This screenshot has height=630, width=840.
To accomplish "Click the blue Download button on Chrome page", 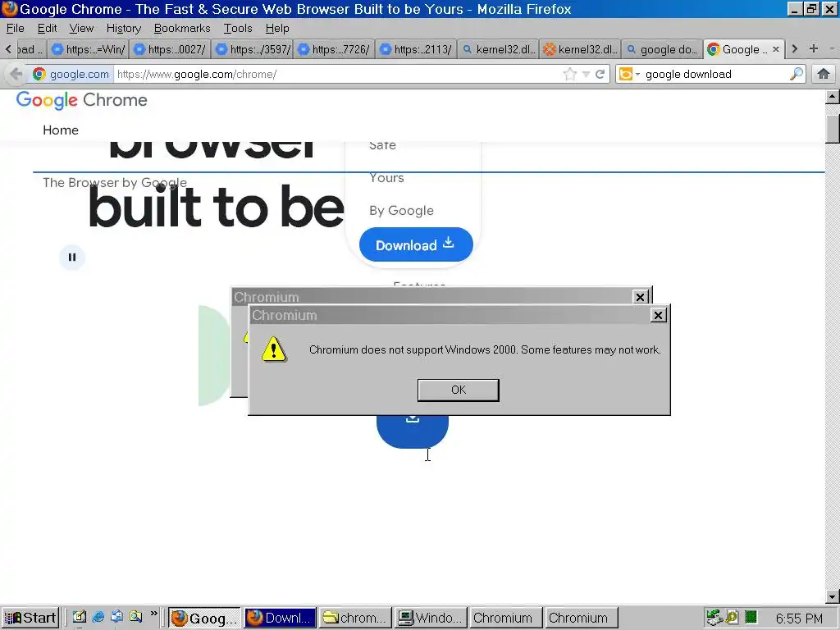I will (x=416, y=244).
